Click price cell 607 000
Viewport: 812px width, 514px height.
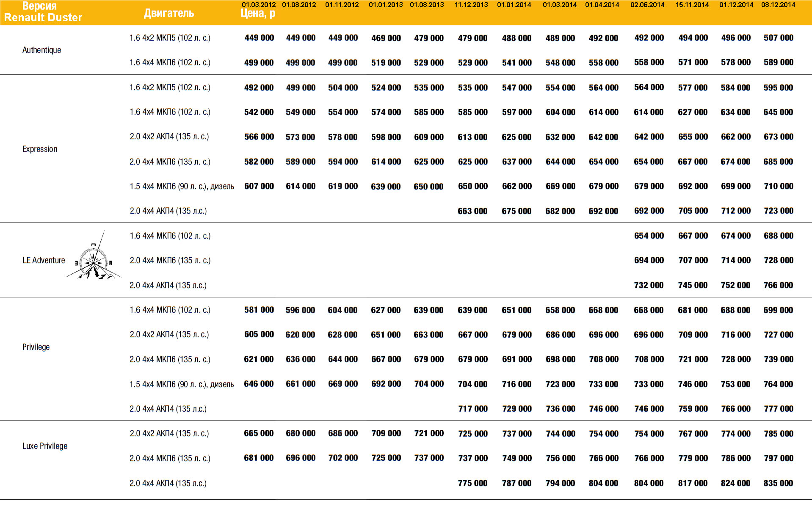click(x=259, y=186)
